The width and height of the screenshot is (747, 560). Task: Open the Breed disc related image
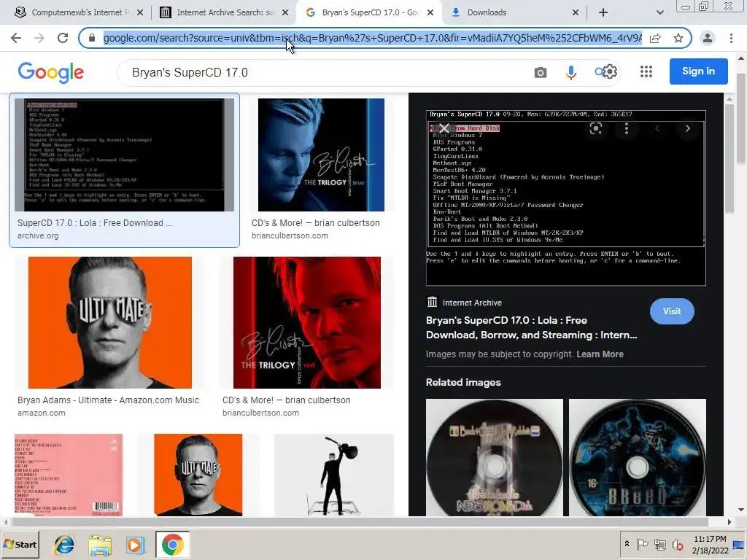[638, 458]
